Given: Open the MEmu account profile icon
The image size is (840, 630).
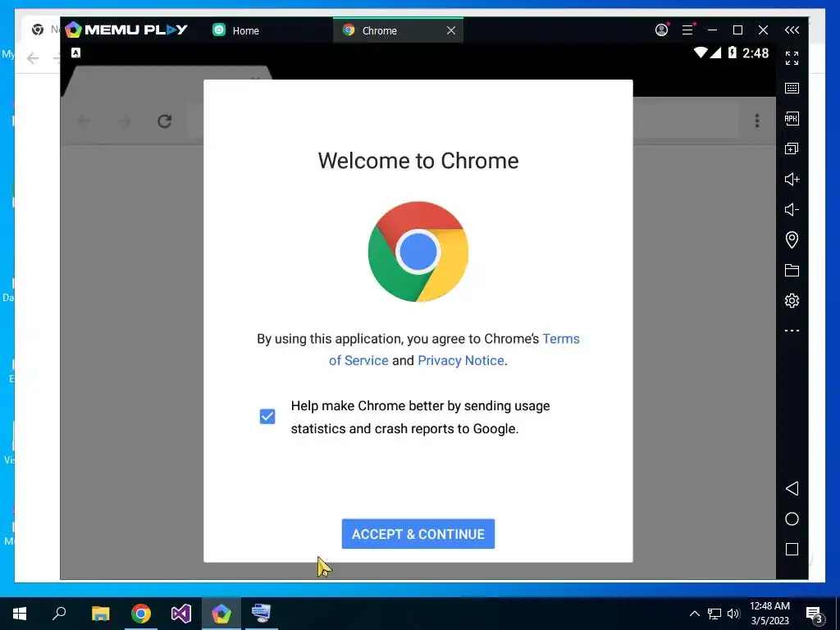Looking at the screenshot, I should tap(662, 30).
